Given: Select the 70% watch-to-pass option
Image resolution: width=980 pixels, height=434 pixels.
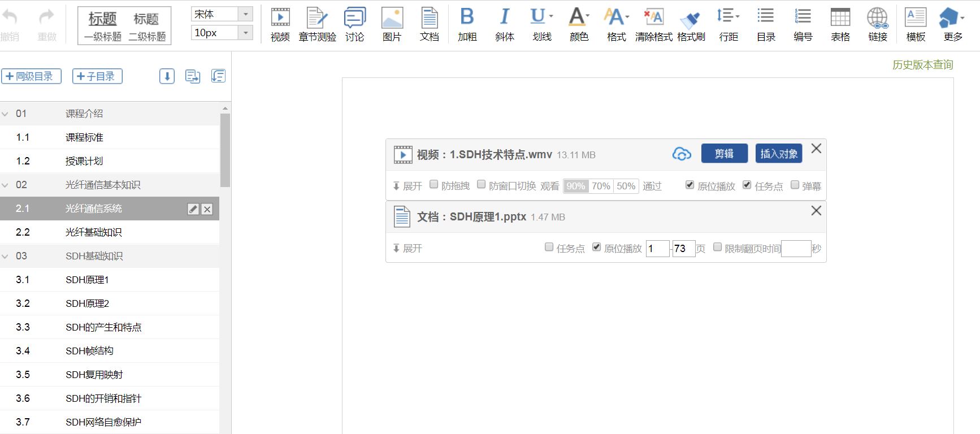Looking at the screenshot, I should point(601,186).
